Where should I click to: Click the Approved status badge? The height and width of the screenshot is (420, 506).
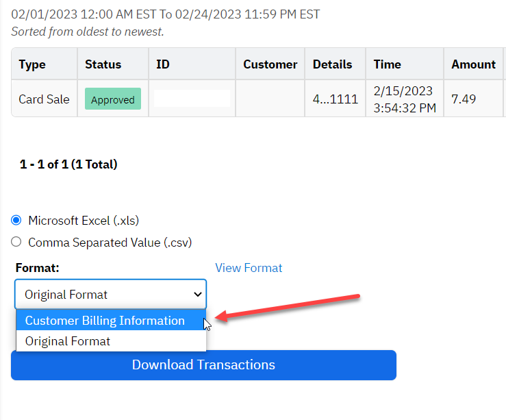click(x=113, y=99)
